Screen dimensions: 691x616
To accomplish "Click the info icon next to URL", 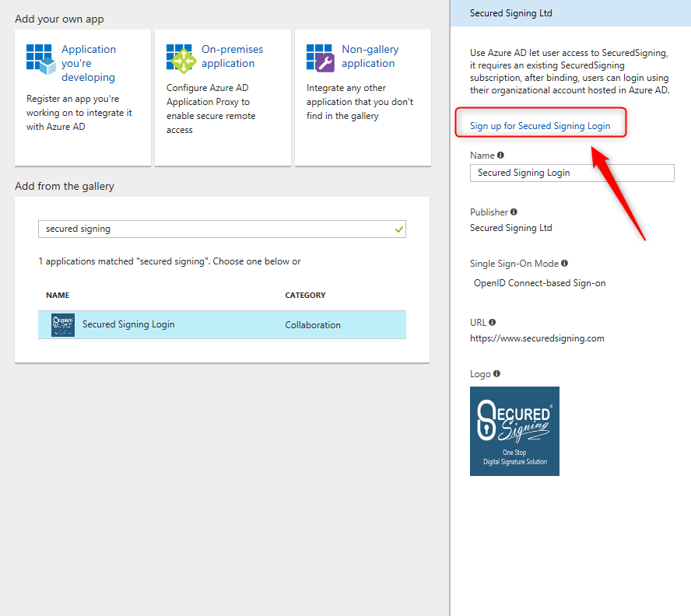I will (x=493, y=322).
